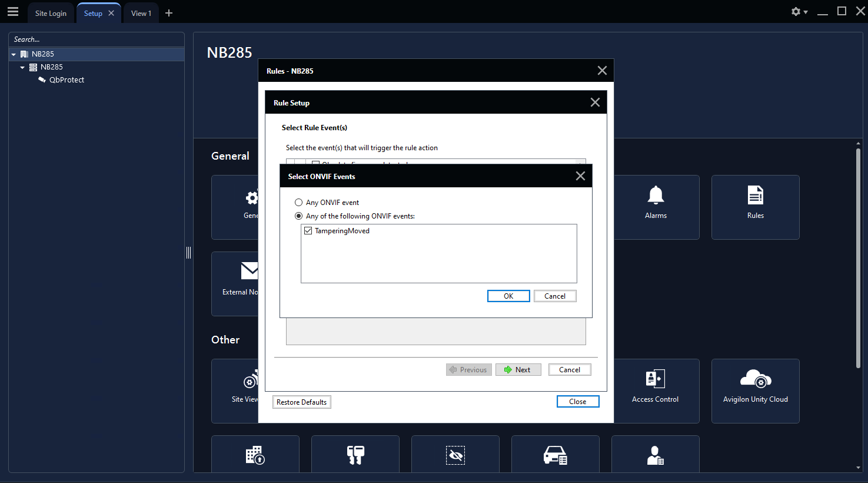The image size is (868, 483).
Task: Switch to the View 1 tab
Action: (x=141, y=13)
